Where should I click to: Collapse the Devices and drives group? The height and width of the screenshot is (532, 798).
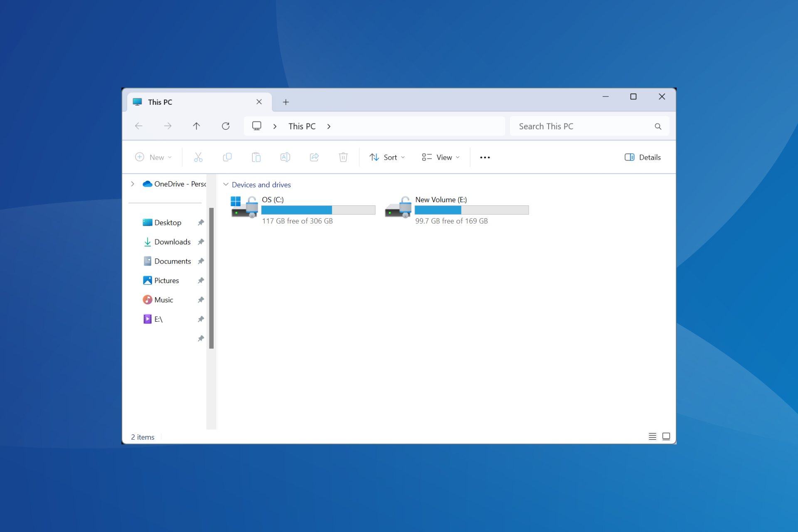[x=226, y=184]
